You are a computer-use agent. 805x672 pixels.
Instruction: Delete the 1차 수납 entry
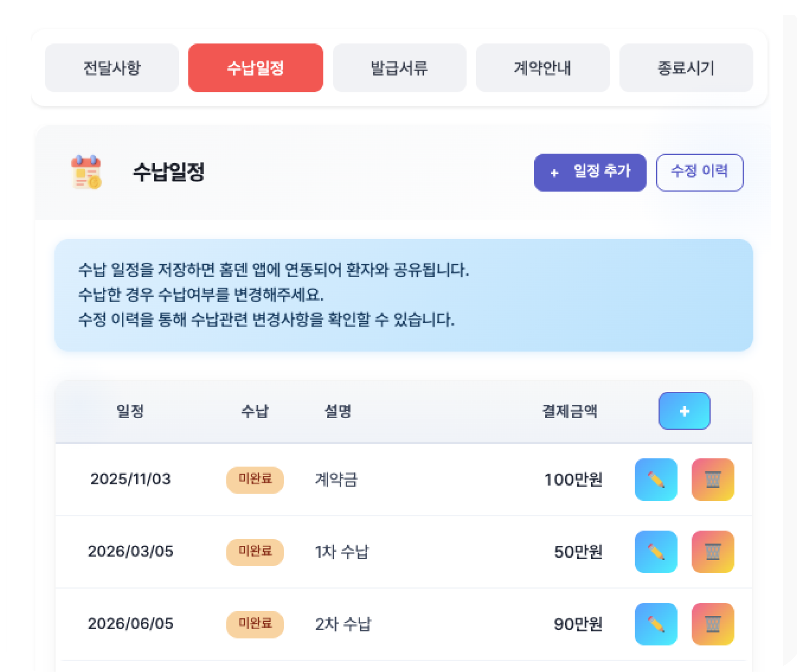pyautogui.click(x=713, y=552)
